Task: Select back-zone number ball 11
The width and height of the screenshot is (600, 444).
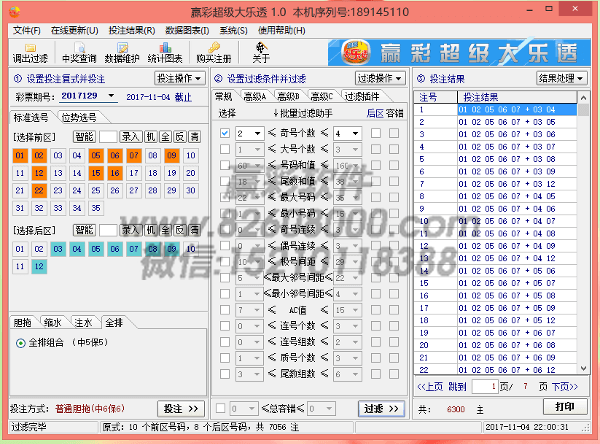Action: (x=20, y=266)
